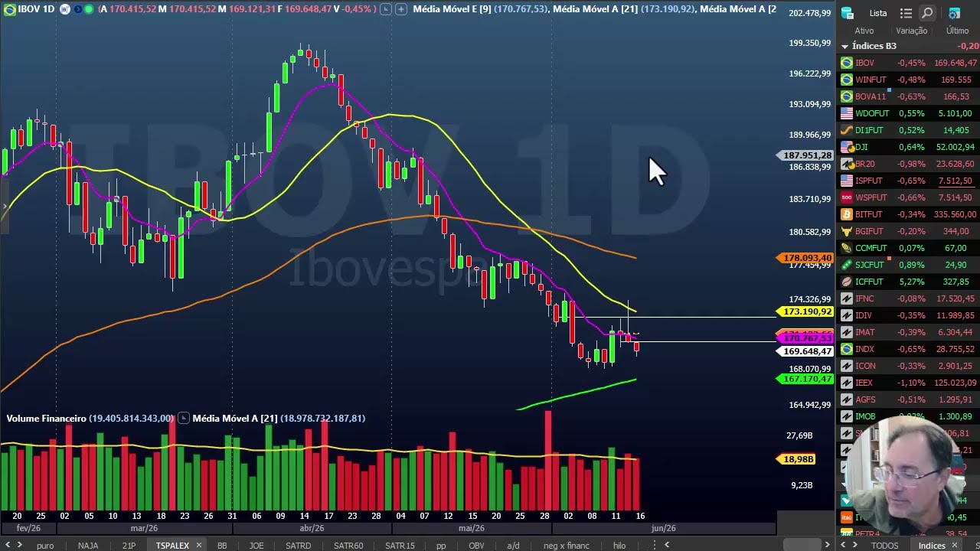980x551 pixels.
Task: Add indicator with the plus button in header
Action: pyautogui.click(x=400, y=9)
